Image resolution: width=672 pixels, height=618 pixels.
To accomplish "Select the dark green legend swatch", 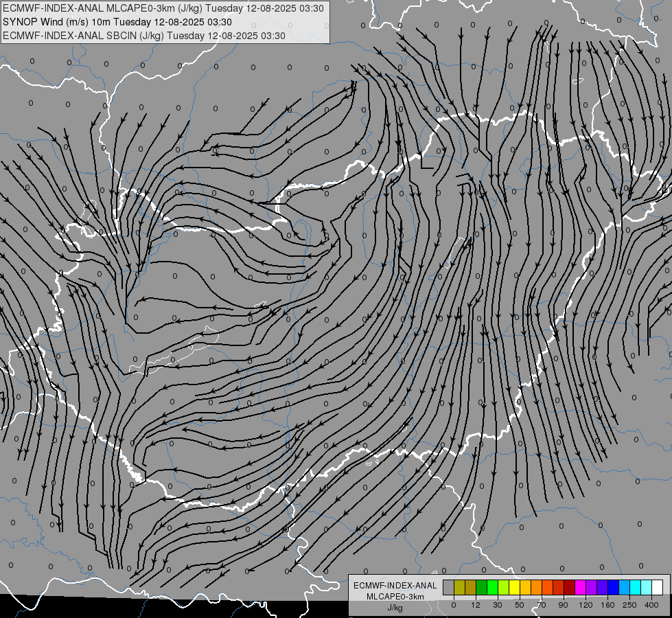I will (x=481, y=587).
